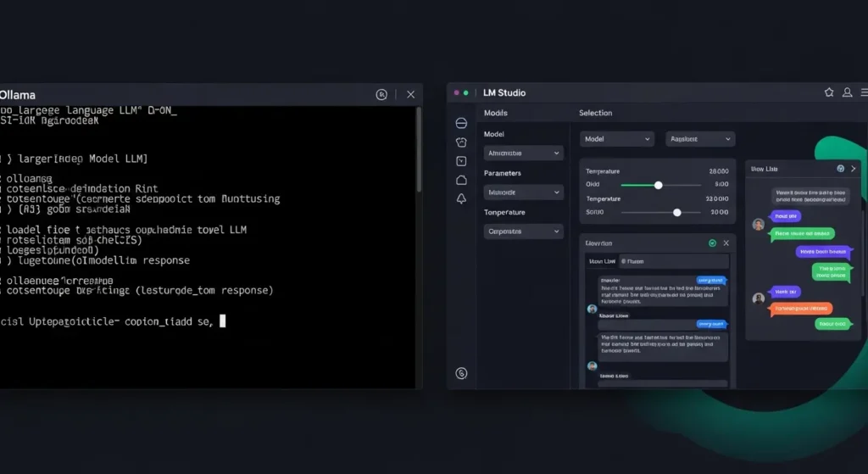Click the avatar beside the second message block

[x=592, y=366]
